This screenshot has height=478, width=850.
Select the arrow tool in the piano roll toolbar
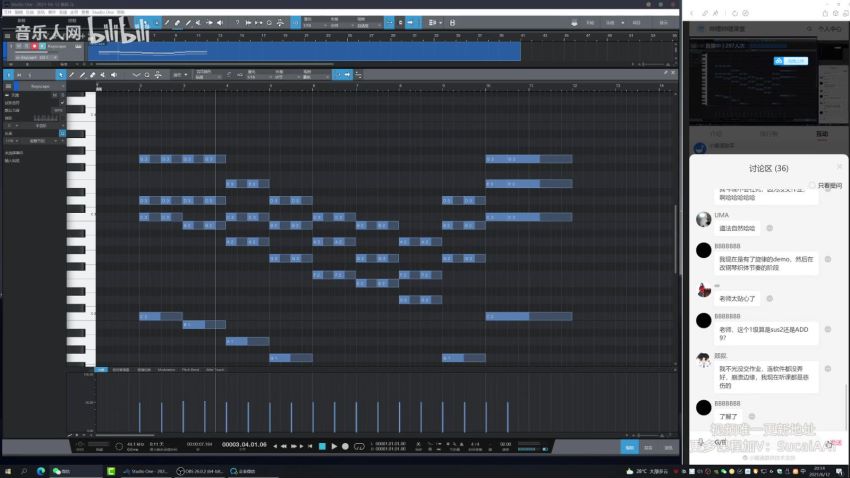[61, 75]
